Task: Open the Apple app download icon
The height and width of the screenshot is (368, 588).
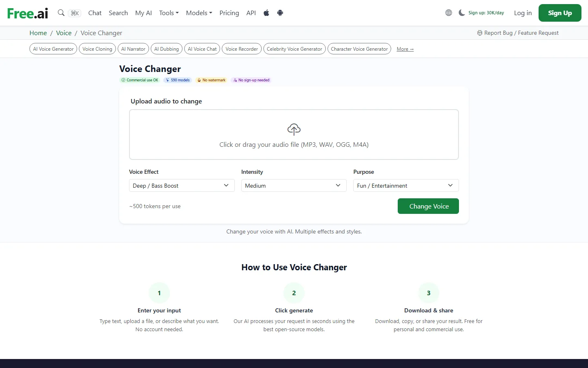Action: click(266, 13)
